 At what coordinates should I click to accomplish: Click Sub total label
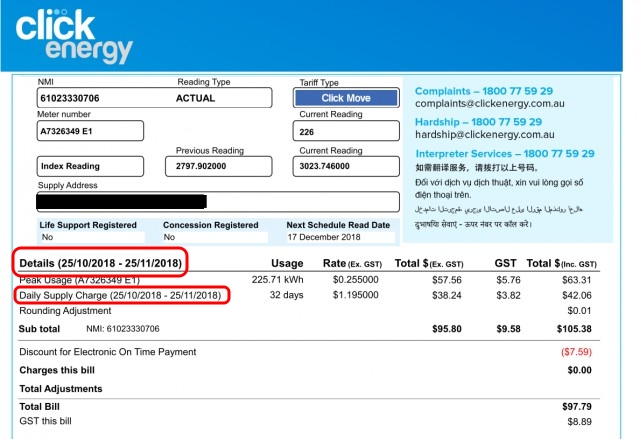[x=39, y=329]
